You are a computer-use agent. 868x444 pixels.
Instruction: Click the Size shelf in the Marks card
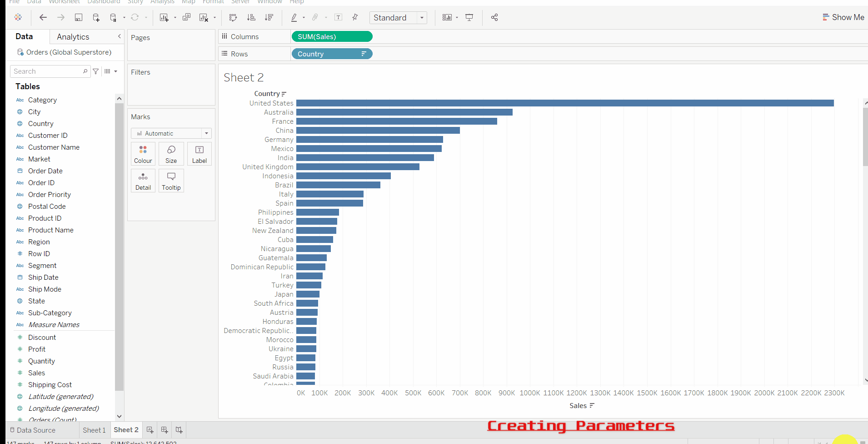(171, 154)
